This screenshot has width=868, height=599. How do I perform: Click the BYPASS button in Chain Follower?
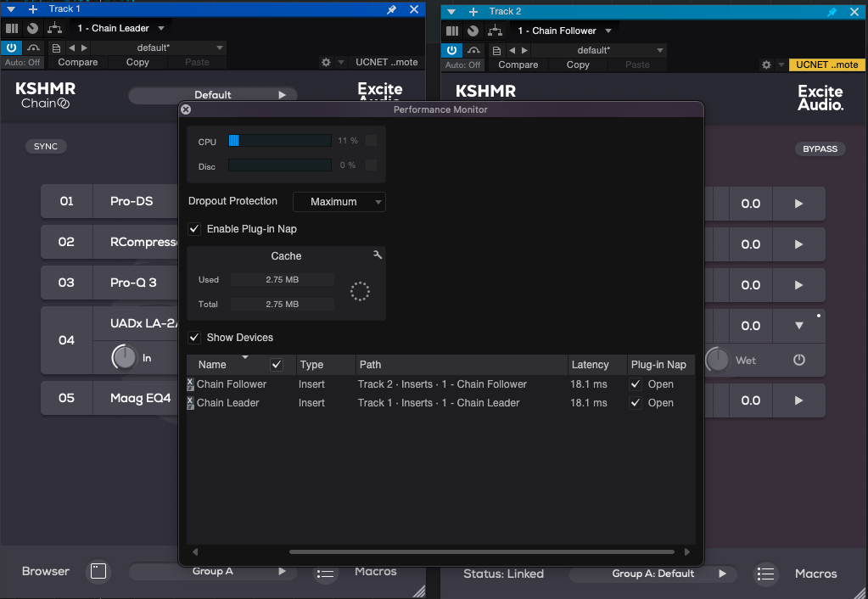coord(820,149)
